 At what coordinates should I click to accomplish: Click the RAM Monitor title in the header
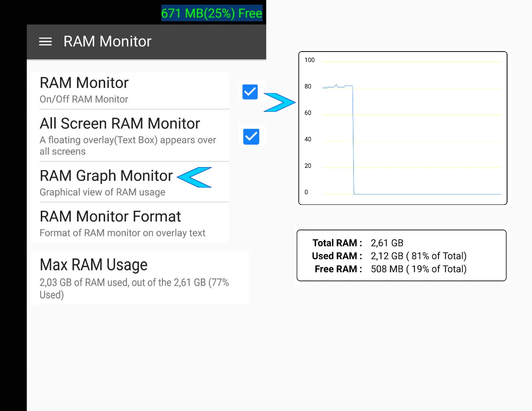click(107, 42)
